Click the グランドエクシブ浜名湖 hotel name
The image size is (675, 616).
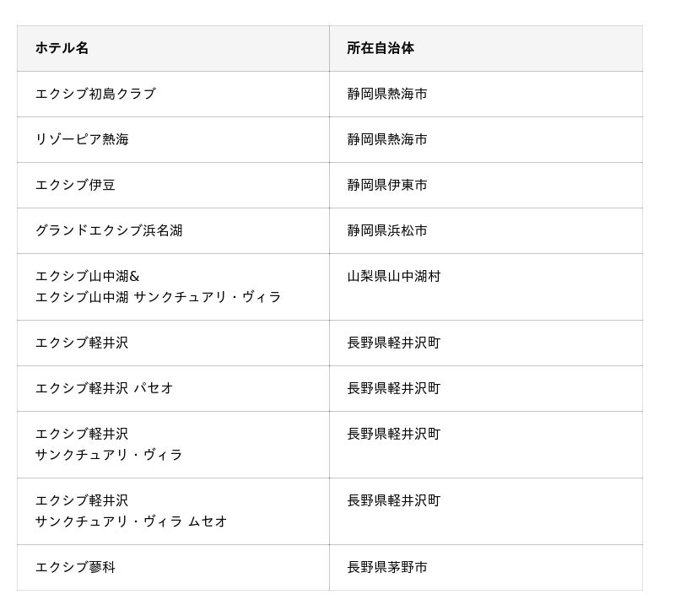(109, 230)
